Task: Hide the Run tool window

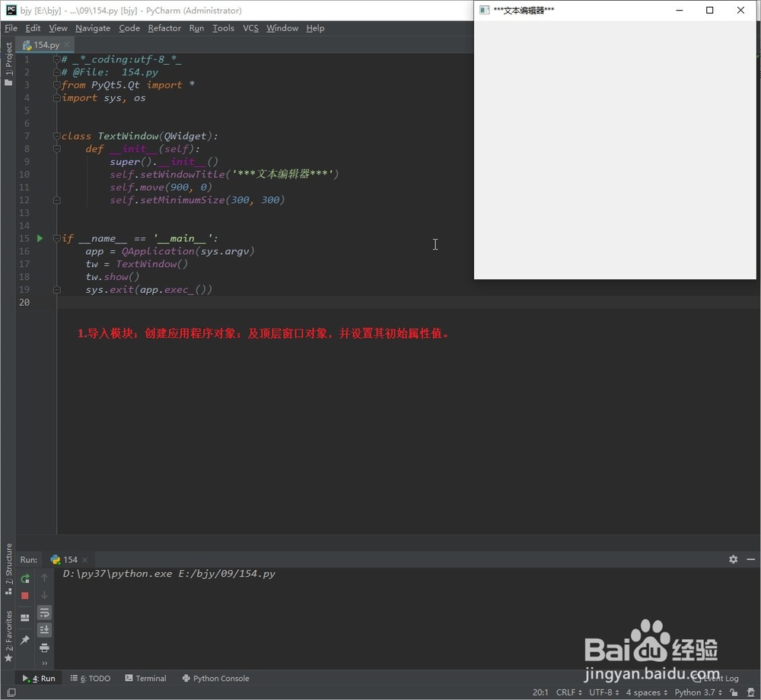Action: click(751, 559)
